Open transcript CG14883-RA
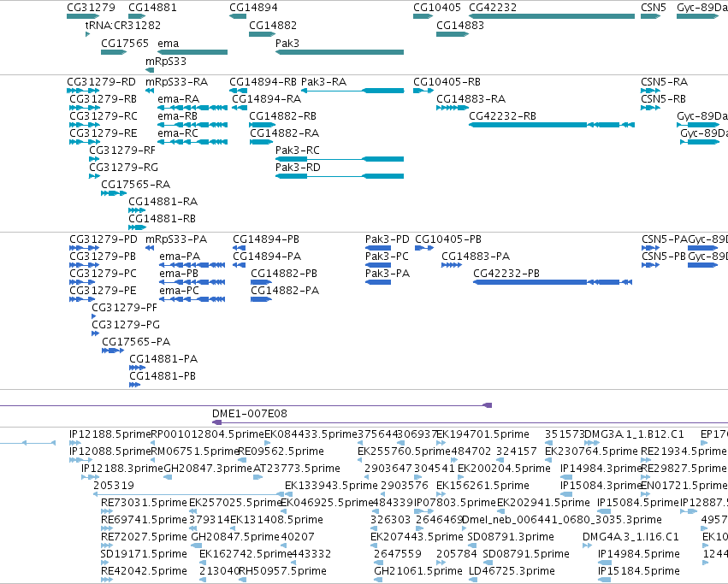Screen dimensions: 728x584 click(471, 99)
